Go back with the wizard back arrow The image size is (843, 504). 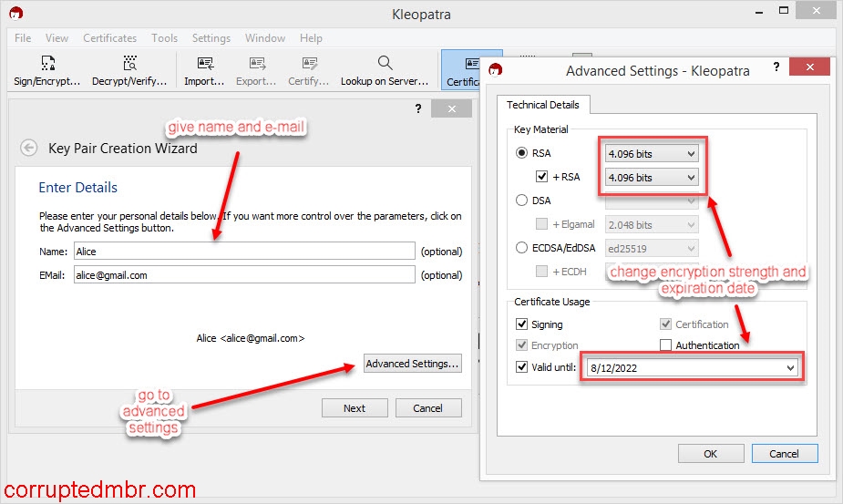pyautogui.click(x=28, y=148)
